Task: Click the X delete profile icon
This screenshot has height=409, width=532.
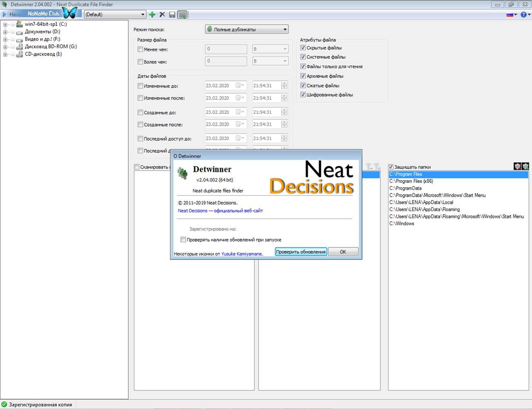Action: tap(162, 15)
